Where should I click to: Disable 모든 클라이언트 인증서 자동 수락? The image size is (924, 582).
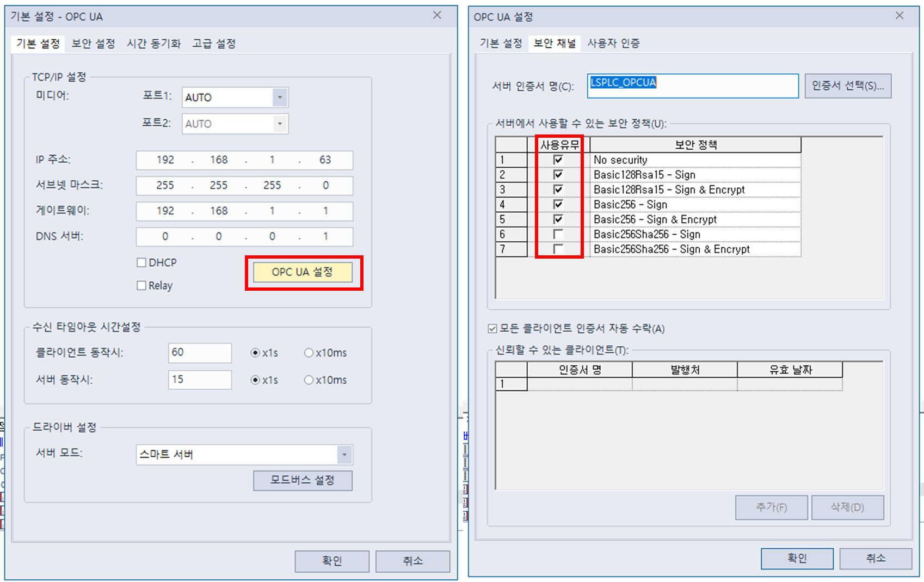491,328
